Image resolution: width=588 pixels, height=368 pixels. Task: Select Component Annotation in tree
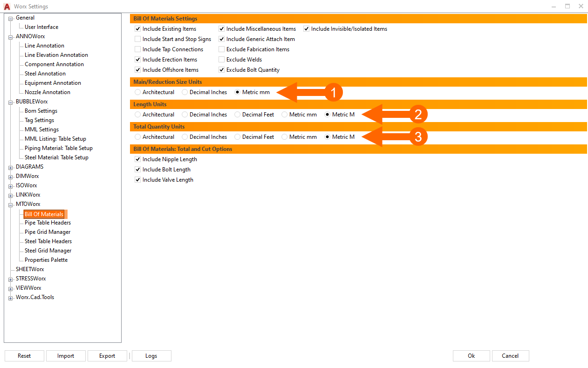pyautogui.click(x=54, y=64)
